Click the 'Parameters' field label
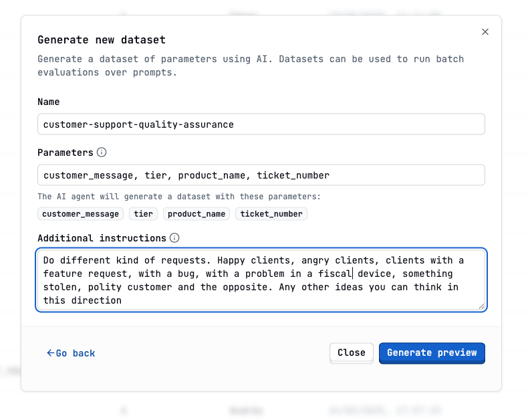This screenshot has height=420, width=528. click(x=65, y=152)
